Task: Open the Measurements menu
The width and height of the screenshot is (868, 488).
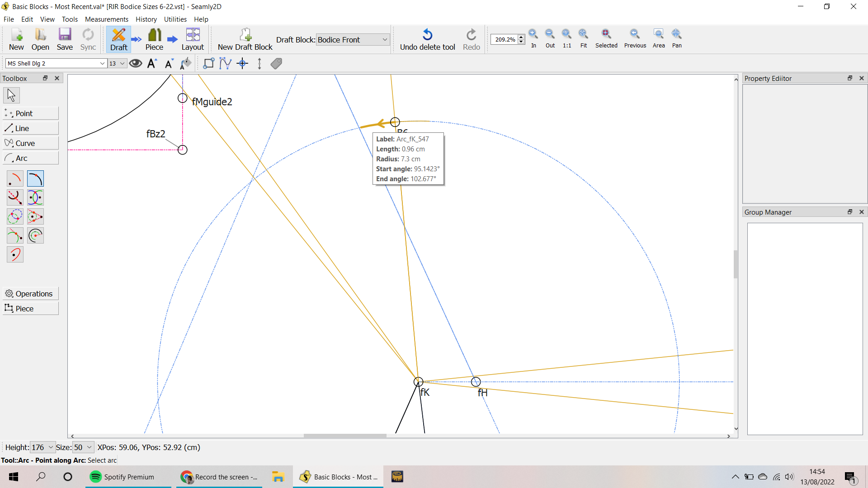Action: (106, 19)
